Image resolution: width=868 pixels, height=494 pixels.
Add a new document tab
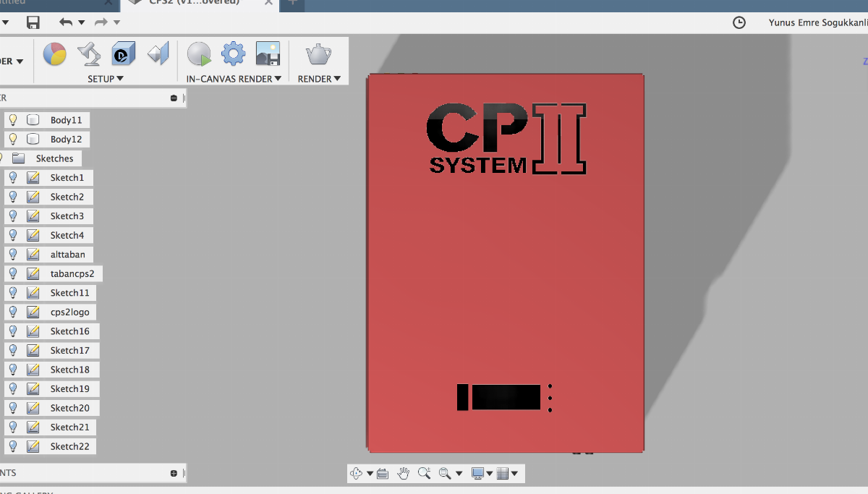click(x=292, y=2)
